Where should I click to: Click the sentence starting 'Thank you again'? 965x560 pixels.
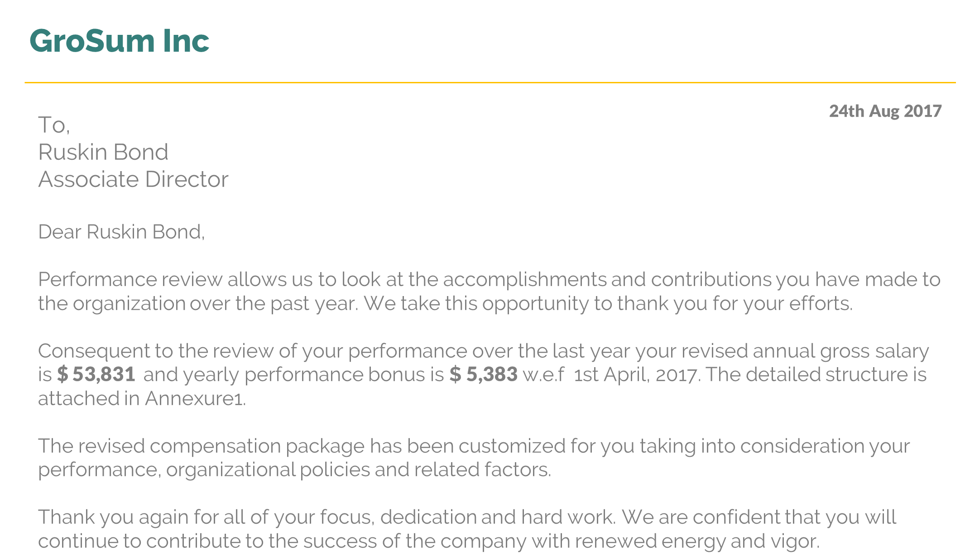click(326, 517)
